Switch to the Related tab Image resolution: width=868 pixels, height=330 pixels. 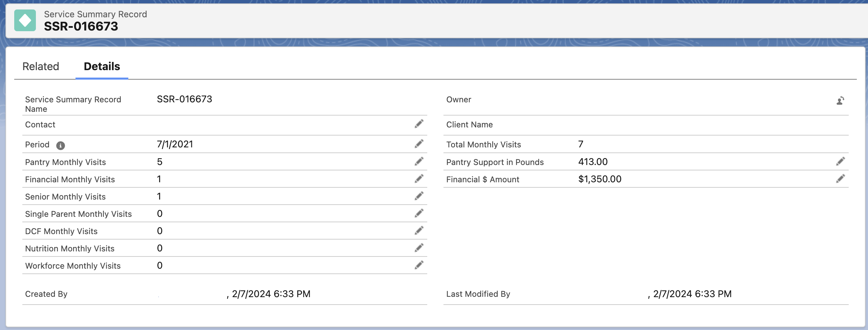coord(41,66)
